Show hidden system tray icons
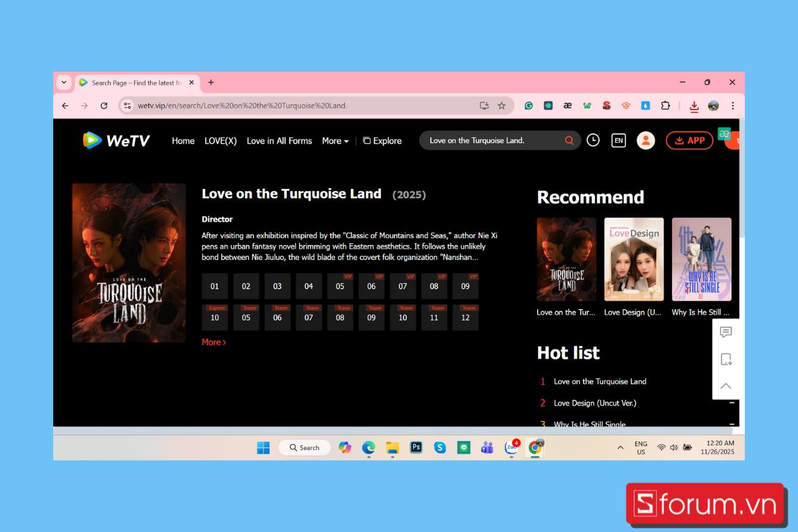 pyautogui.click(x=620, y=448)
